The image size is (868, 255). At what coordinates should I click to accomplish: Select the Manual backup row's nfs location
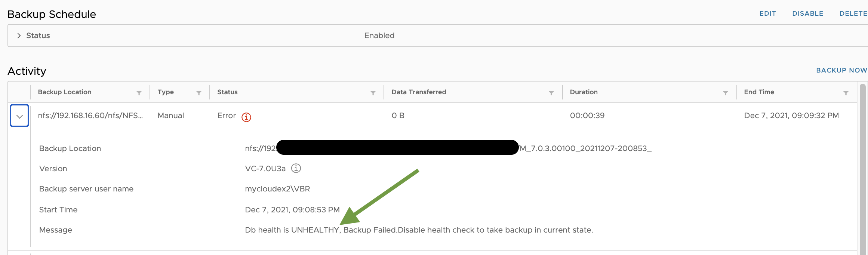point(90,116)
